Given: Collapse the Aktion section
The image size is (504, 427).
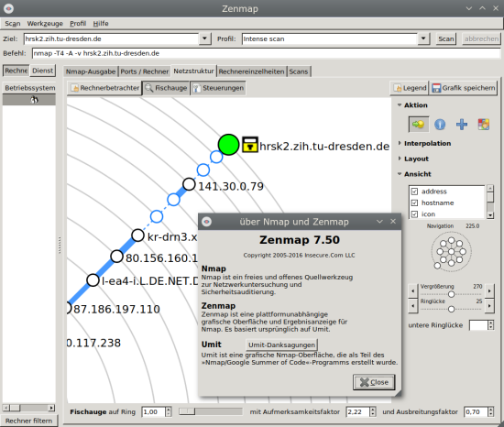Looking at the screenshot, I should click(x=400, y=105).
